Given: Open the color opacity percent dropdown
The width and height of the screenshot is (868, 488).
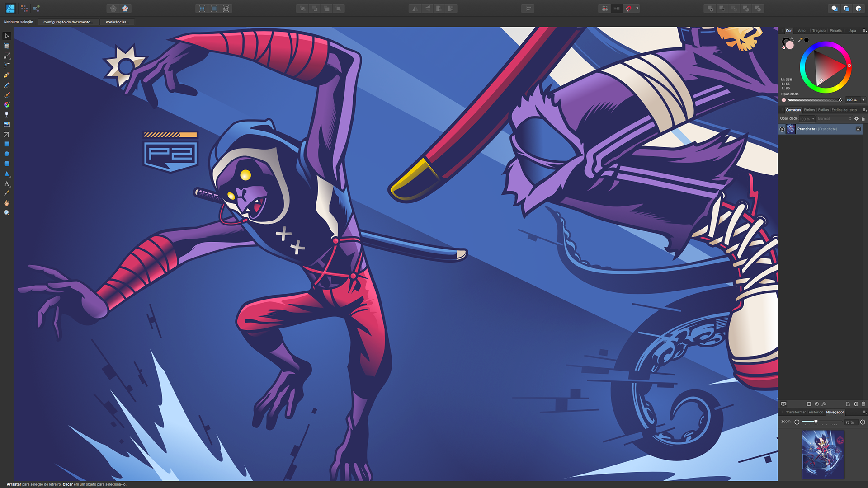Looking at the screenshot, I should [x=863, y=100].
